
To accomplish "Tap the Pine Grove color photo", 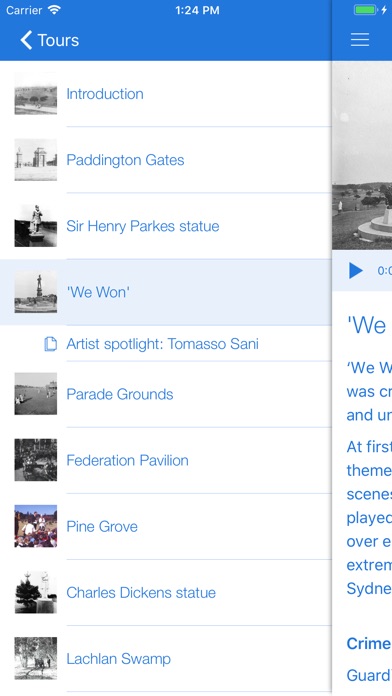I will point(36,526).
